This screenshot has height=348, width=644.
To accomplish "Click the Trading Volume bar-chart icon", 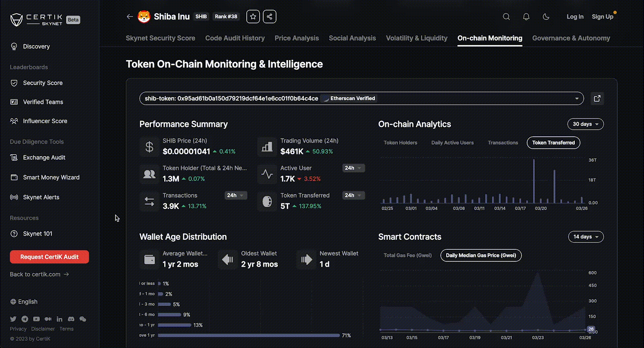I will click(x=267, y=147).
